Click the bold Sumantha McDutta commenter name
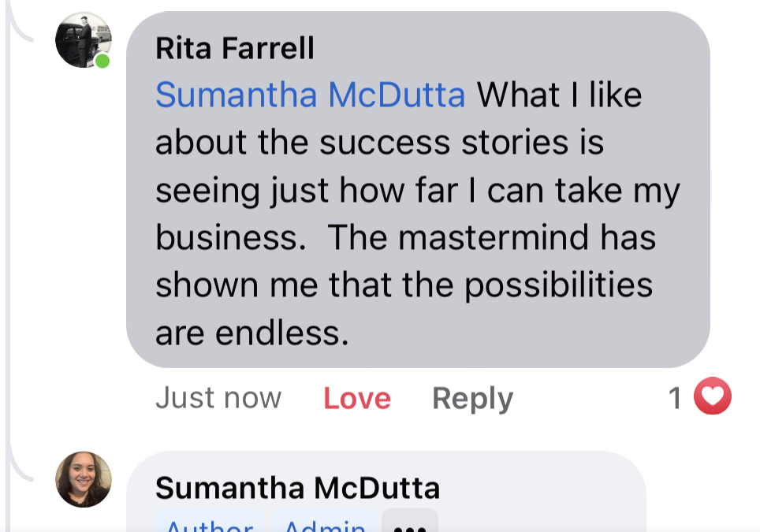760x532 pixels. pos(297,488)
